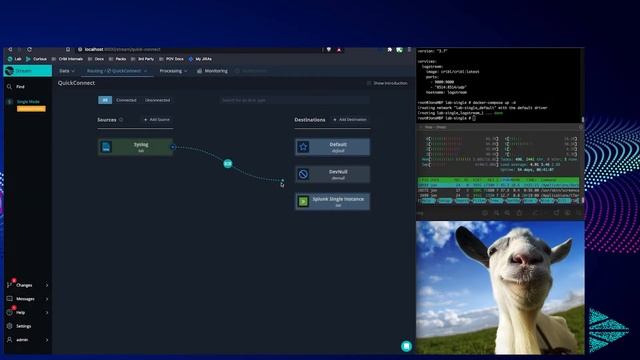The image size is (640, 360).
Task: Open the POV Docs bookmark folder
Action: [x=171, y=59]
